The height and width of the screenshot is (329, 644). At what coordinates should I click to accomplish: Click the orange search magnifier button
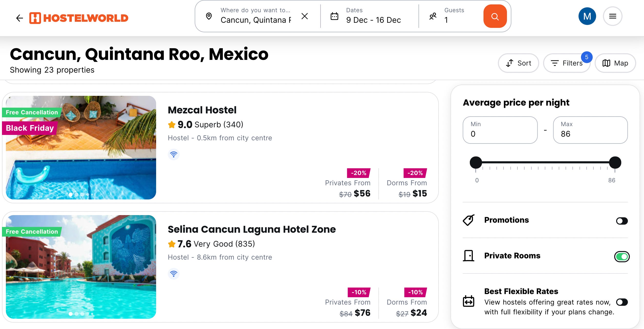[495, 16]
